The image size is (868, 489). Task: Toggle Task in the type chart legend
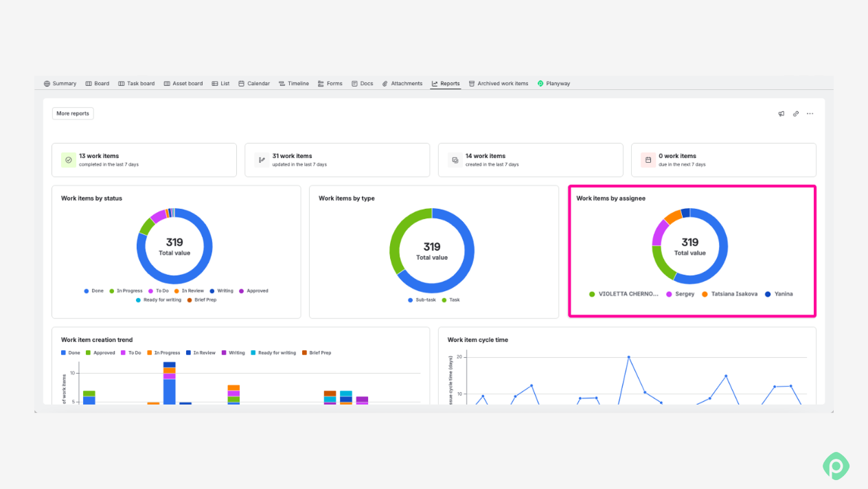pos(450,300)
